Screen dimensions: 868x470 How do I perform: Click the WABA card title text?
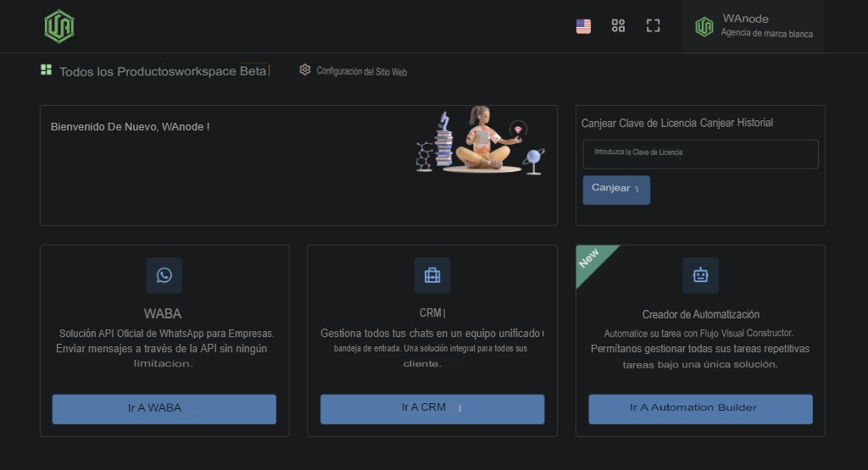pyautogui.click(x=163, y=313)
